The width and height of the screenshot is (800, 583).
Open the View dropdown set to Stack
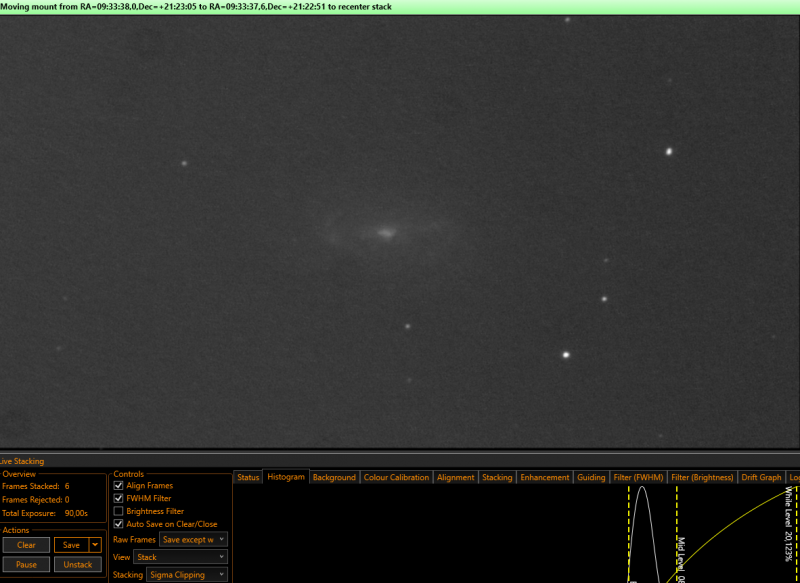coord(180,557)
